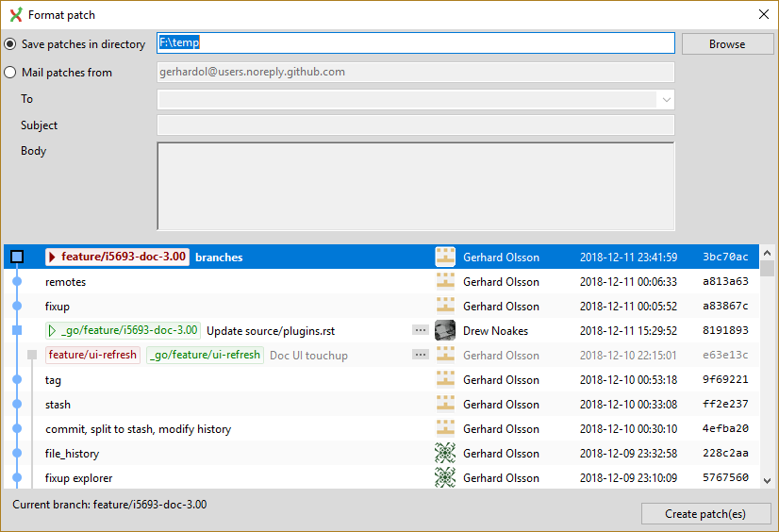
Task: Click date 2018-12-09 23:10:09
Action: pyautogui.click(x=628, y=478)
